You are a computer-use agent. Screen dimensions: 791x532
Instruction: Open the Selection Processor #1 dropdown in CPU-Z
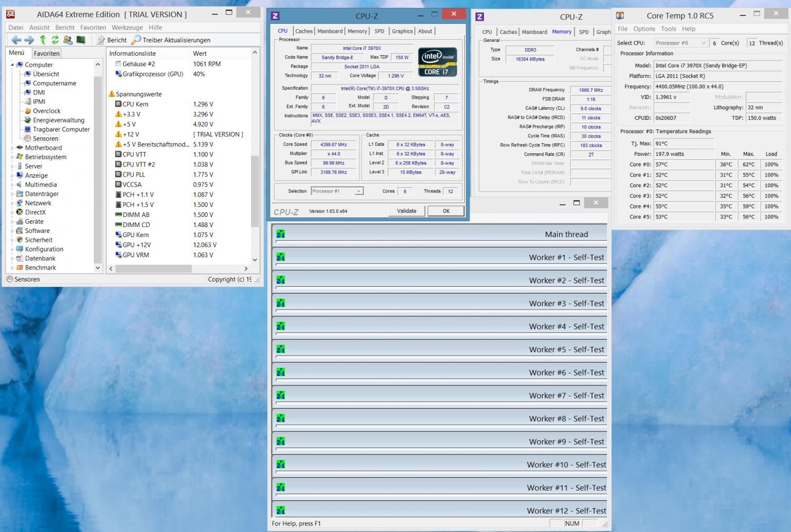(337, 191)
